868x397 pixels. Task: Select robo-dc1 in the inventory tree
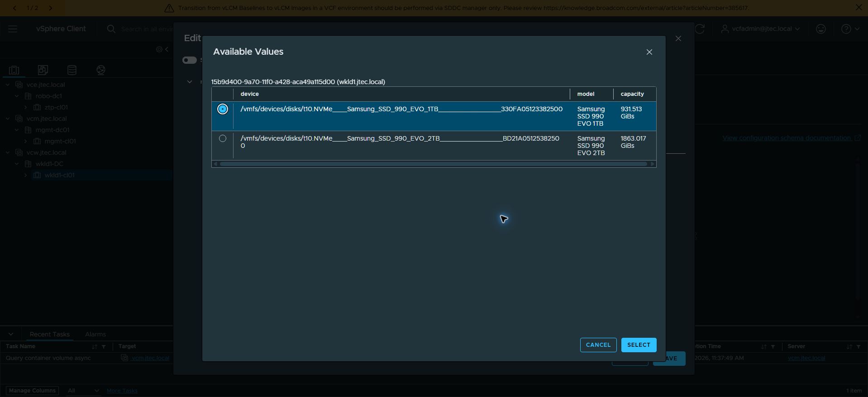click(x=48, y=96)
